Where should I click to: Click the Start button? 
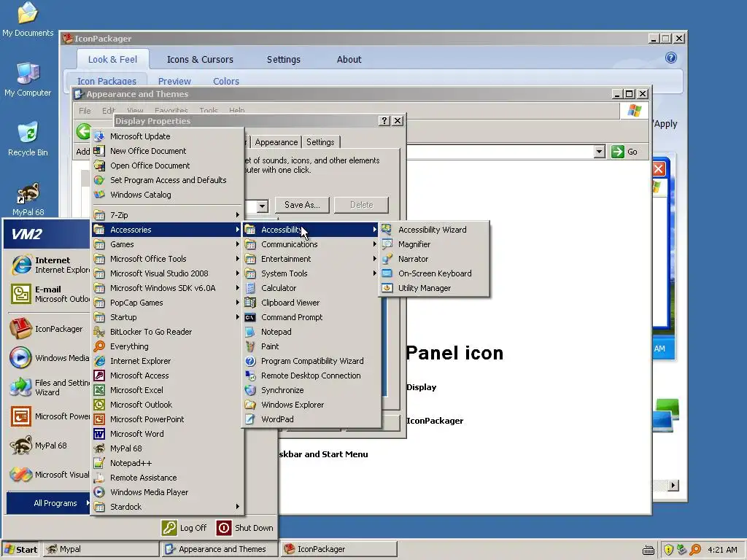pos(20,549)
